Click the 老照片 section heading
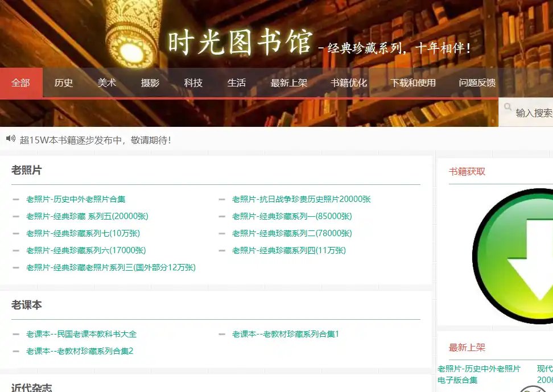The height and width of the screenshot is (392, 553). [26, 170]
